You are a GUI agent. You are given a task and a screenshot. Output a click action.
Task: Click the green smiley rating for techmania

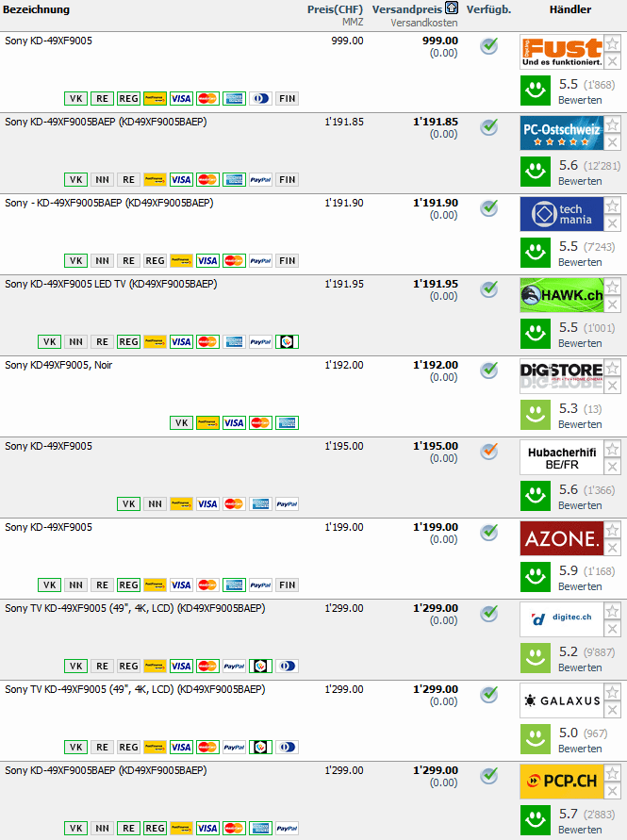[x=536, y=253]
